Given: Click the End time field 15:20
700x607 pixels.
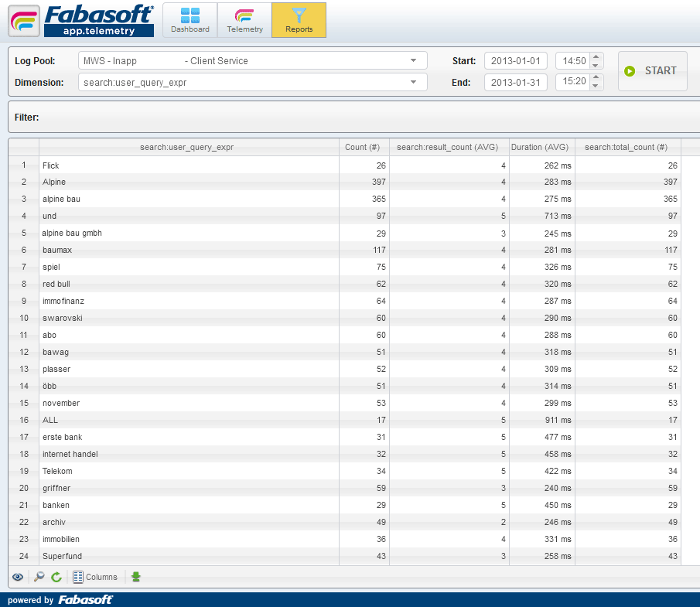Looking at the screenshot, I should point(573,81).
